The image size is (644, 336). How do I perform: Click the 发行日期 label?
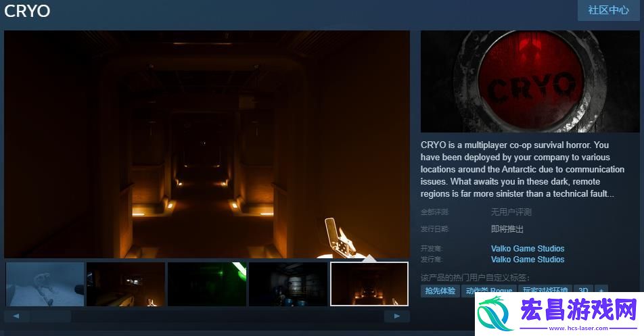click(434, 229)
